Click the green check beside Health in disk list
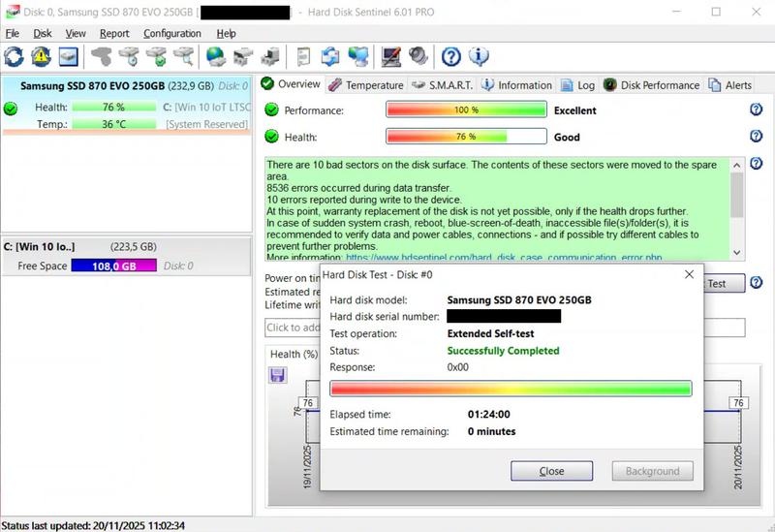Screen dimensions: 775x532 coord(10,109)
